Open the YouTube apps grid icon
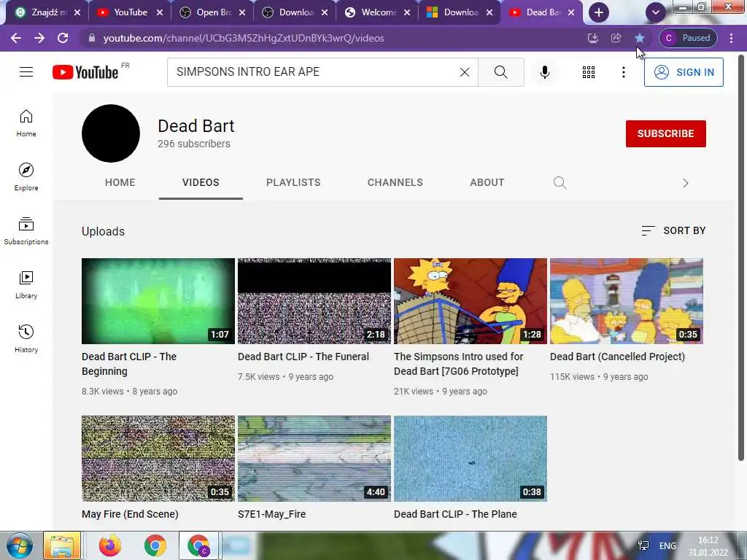The width and height of the screenshot is (747, 560). (589, 72)
